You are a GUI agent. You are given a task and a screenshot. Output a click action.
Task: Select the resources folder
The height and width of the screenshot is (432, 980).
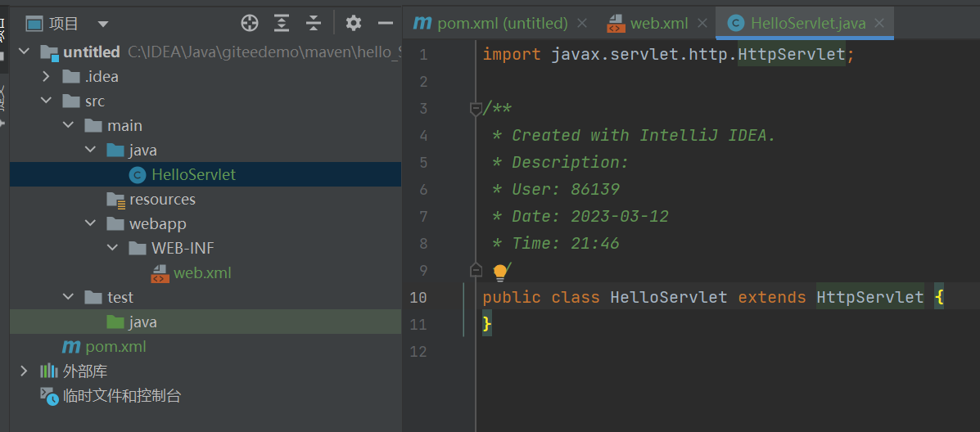click(205, 199)
